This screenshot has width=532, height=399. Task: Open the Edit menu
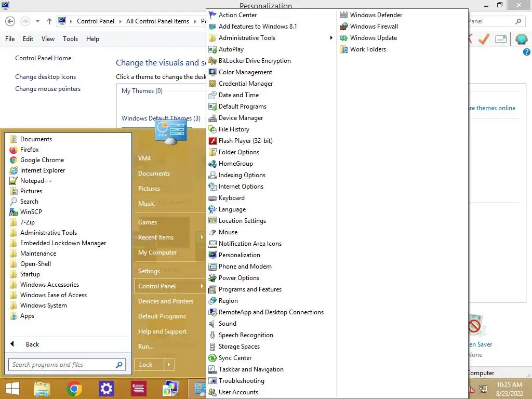28,39
